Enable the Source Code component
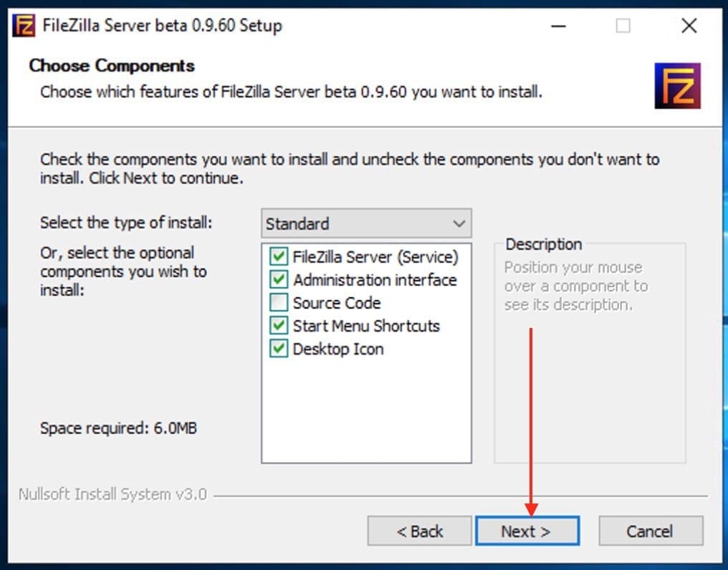 click(x=277, y=303)
